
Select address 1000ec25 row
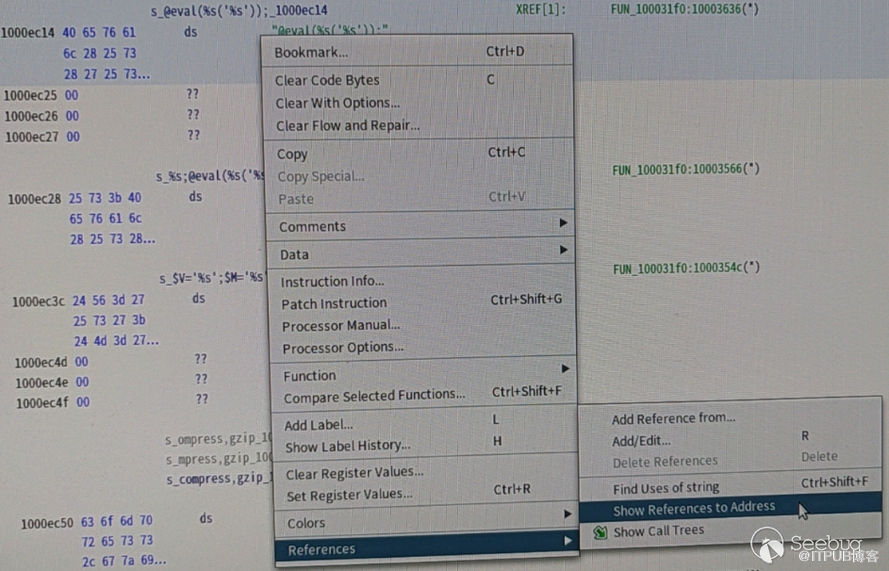(x=31, y=95)
